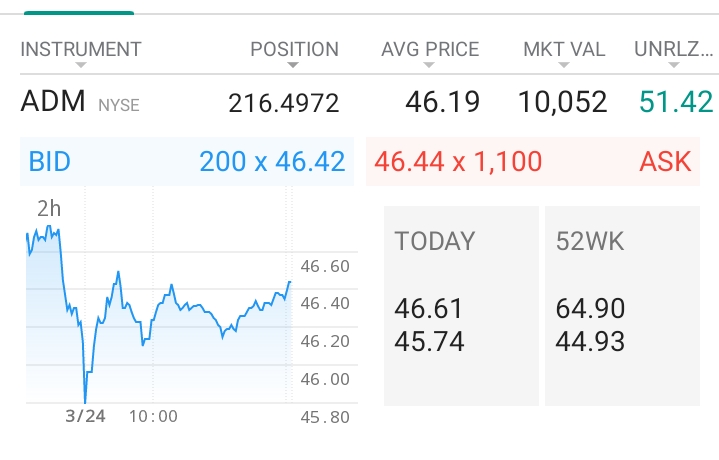Change the 2h chart timeframe label
Viewport: 719px width, 460px height.
point(49,210)
